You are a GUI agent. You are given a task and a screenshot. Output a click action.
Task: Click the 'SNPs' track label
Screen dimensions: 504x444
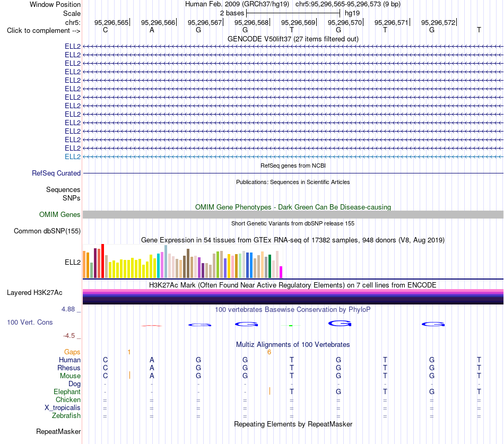tap(72, 198)
